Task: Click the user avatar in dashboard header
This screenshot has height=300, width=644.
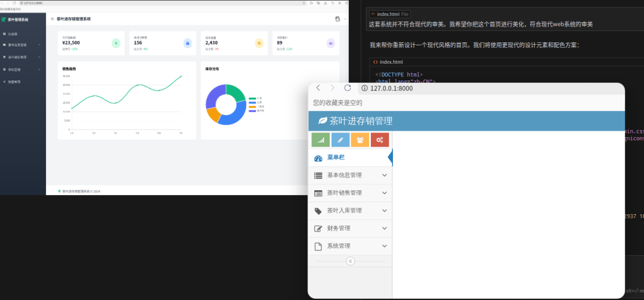Action: (x=338, y=19)
